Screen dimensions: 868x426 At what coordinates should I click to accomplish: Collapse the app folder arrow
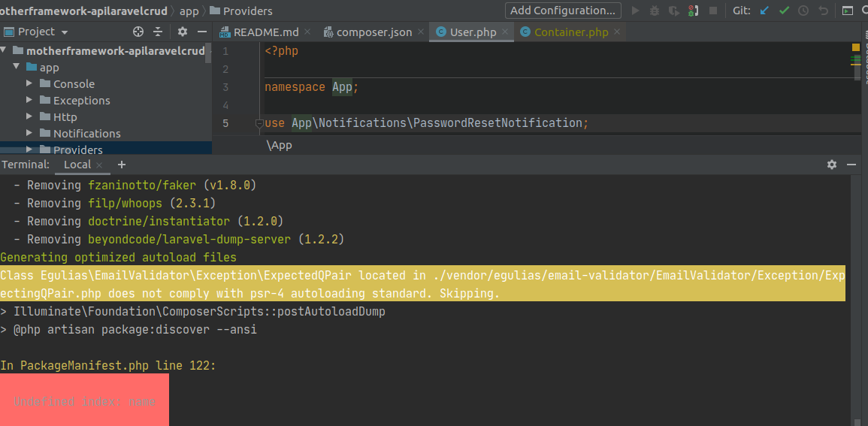tap(16, 67)
